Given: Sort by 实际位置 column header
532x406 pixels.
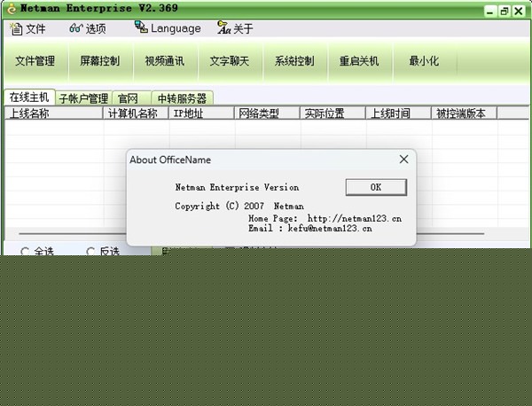Looking at the screenshot, I should coord(332,113).
